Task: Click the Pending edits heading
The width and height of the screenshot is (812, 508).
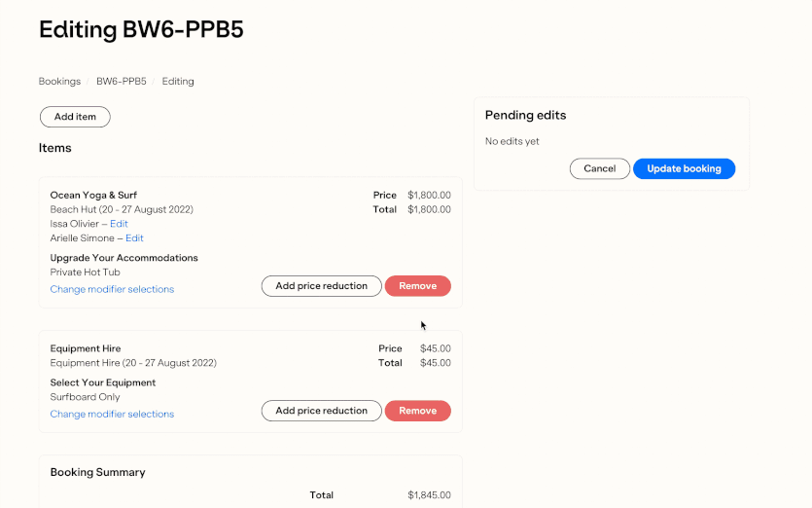Action: click(x=525, y=115)
